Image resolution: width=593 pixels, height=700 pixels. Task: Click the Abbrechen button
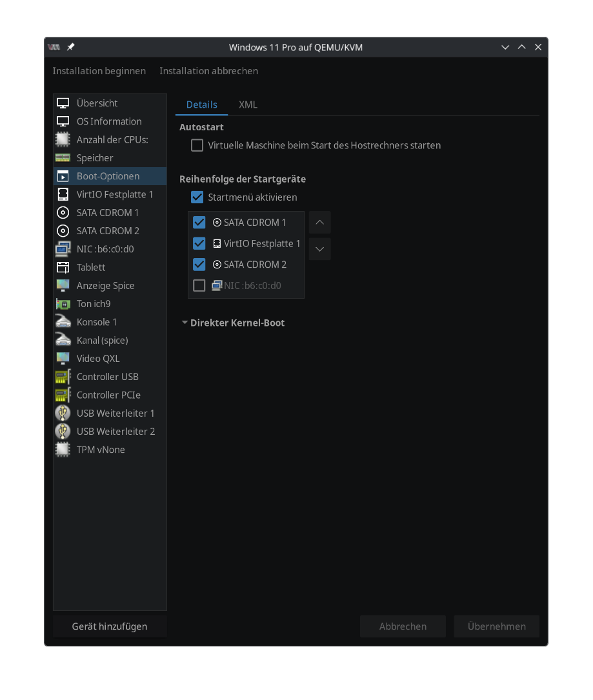click(x=403, y=626)
